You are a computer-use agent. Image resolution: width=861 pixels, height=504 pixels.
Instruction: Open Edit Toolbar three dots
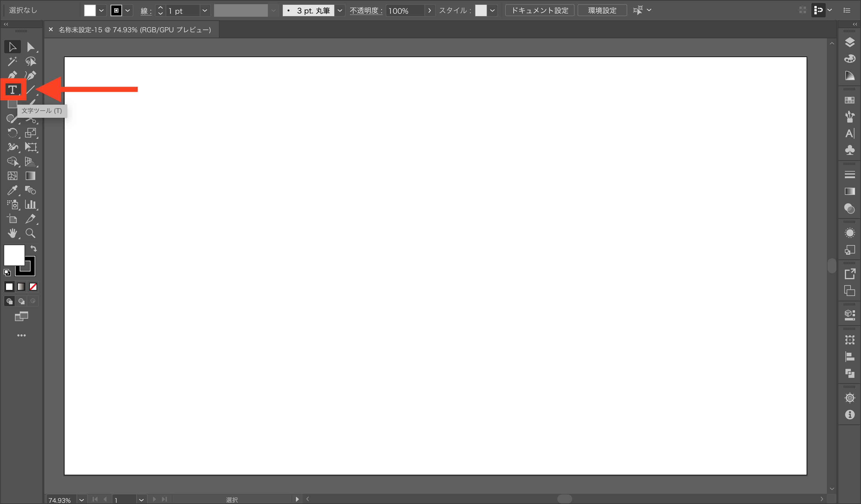pyautogui.click(x=21, y=335)
